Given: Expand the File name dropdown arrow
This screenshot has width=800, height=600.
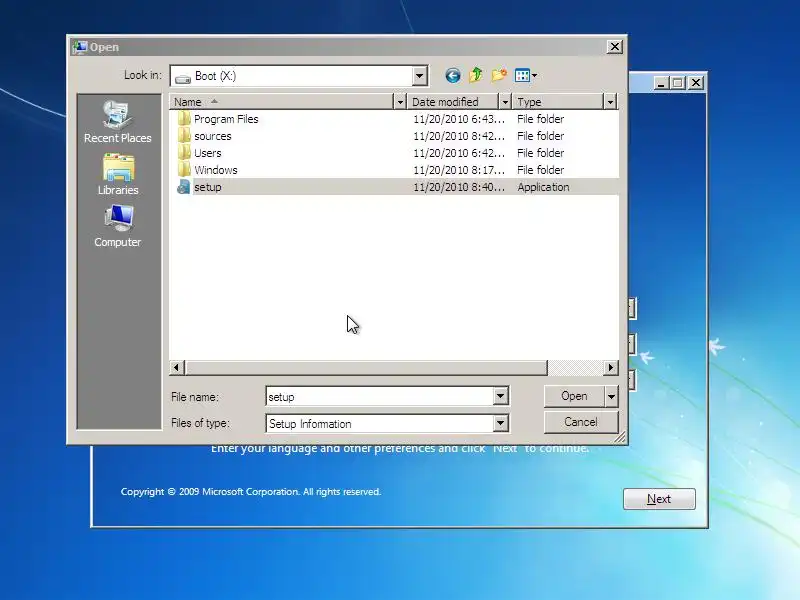Looking at the screenshot, I should [x=501, y=396].
